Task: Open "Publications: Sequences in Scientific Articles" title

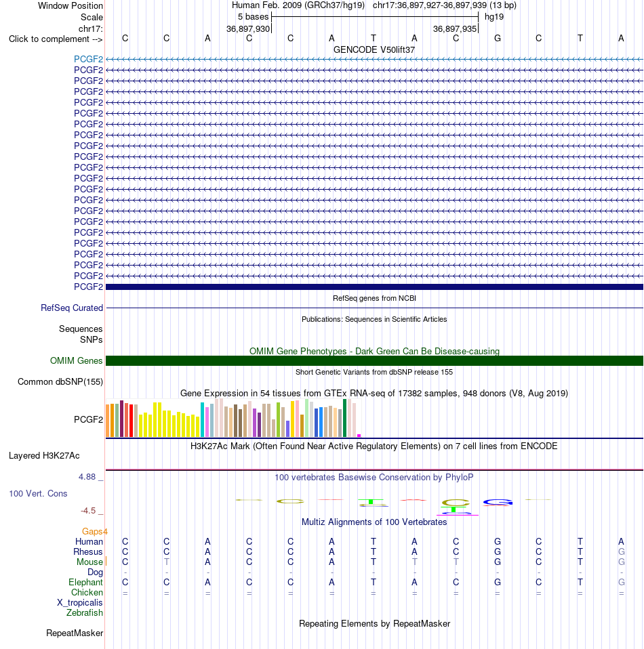Action: 374,319
